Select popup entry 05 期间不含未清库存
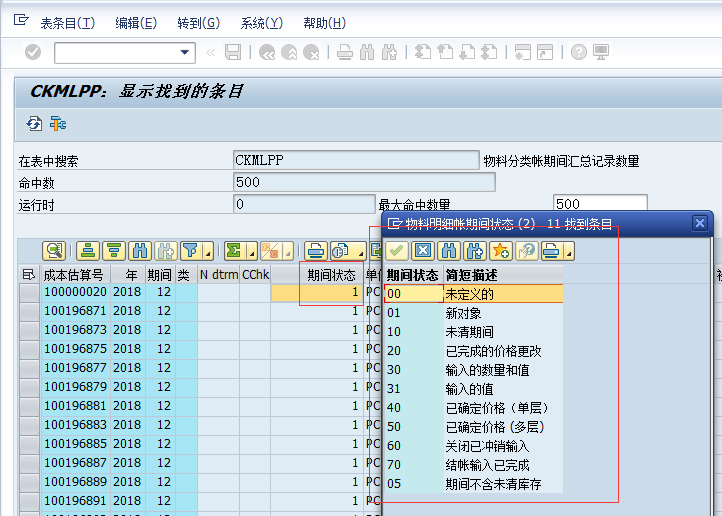This screenshot has width=722, height=516. (474, 484)
